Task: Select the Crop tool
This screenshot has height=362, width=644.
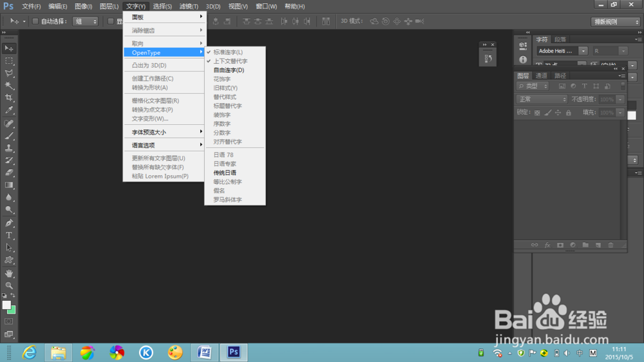Action: [x=9, y=98]
